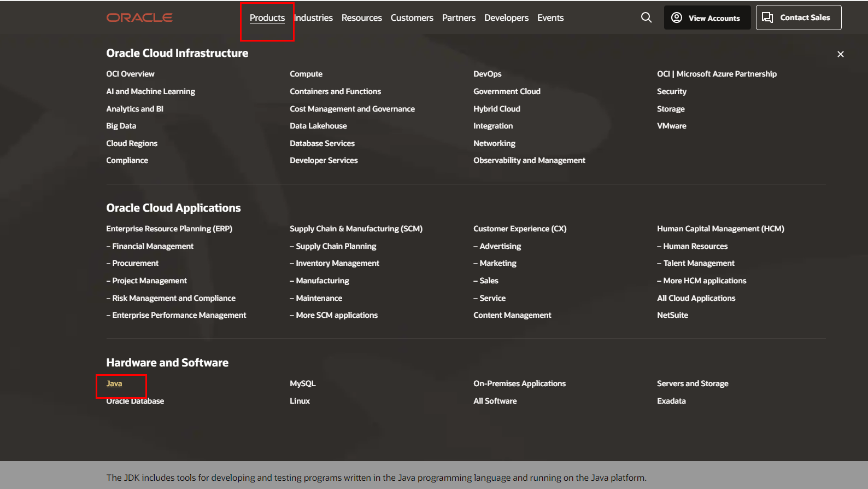Open the Advertising link
868x489 pixels.
click(497, 246)
